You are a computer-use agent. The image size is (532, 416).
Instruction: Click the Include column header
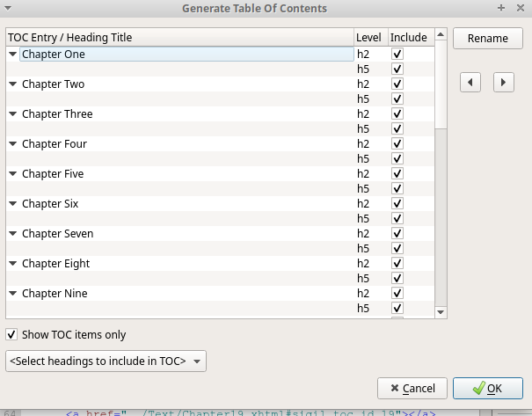coord(408,38)
